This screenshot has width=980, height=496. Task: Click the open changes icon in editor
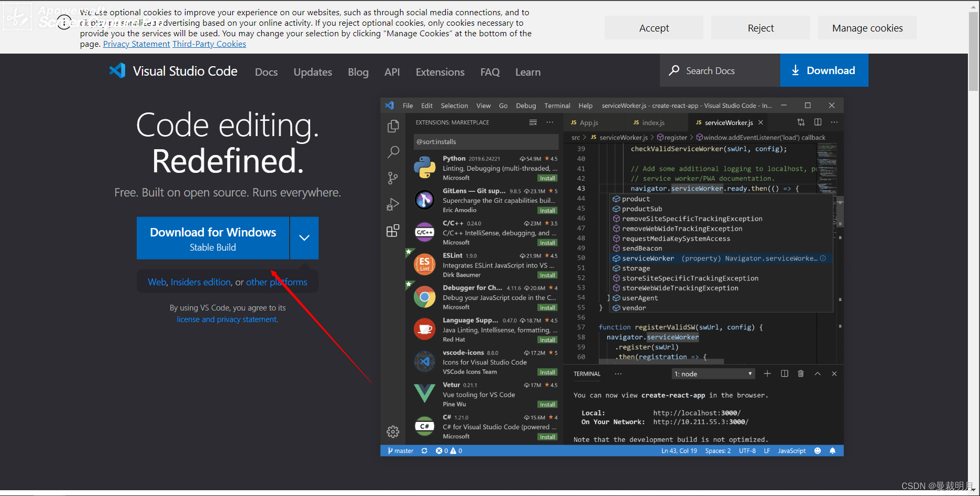(801, 122)
